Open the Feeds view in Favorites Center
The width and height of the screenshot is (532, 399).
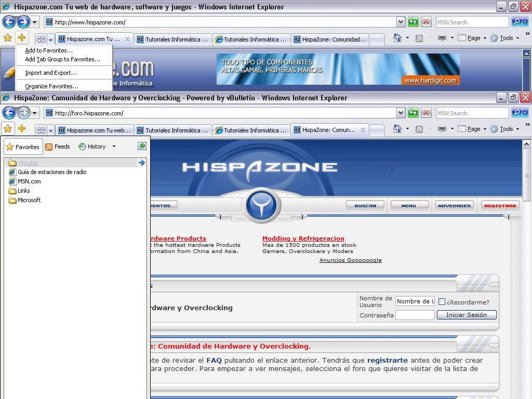[x=58, y=147]
